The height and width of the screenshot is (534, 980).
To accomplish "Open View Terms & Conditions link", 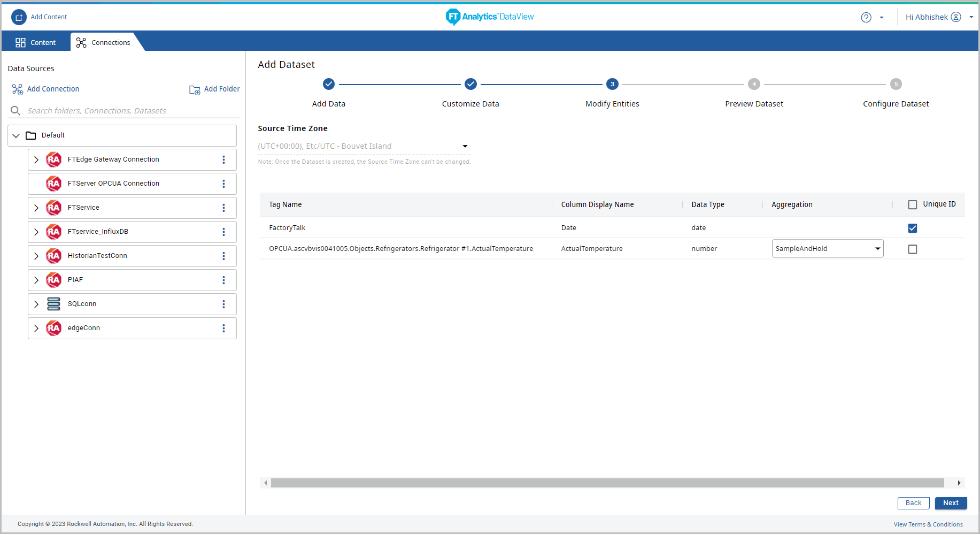I will click(x=928, y=524).
